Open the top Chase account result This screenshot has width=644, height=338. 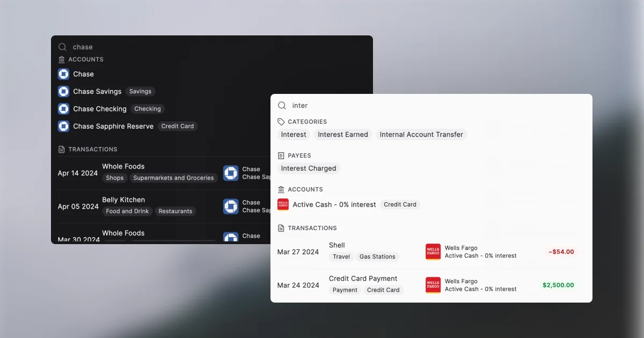coord(84,74)
